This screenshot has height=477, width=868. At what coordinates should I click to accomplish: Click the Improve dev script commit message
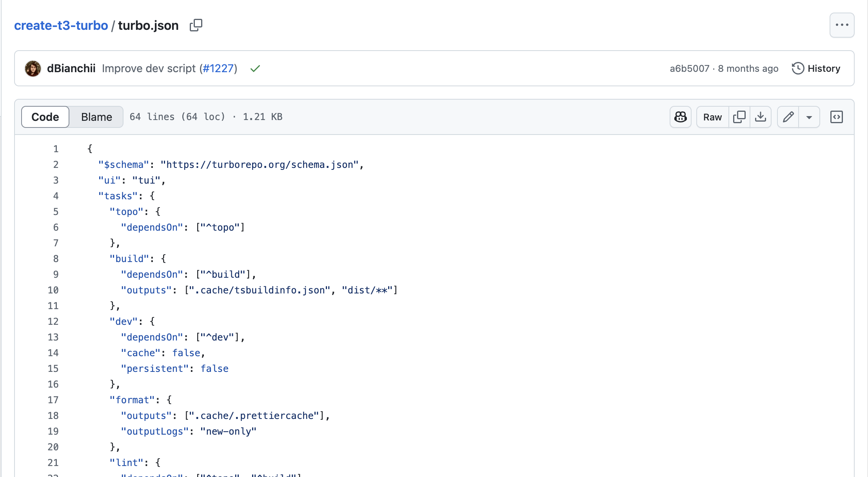[x=149, y=69]
